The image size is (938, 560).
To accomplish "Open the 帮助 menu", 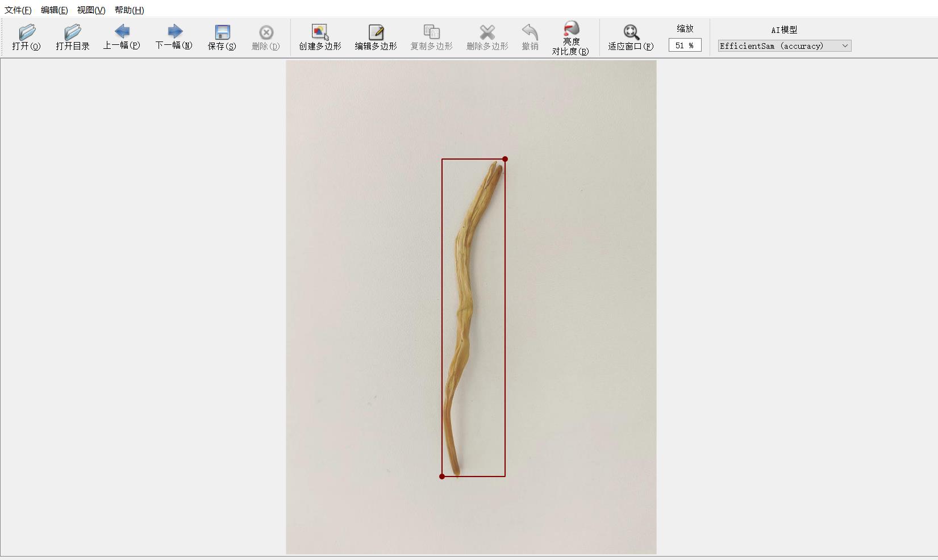I will (130, 10).
